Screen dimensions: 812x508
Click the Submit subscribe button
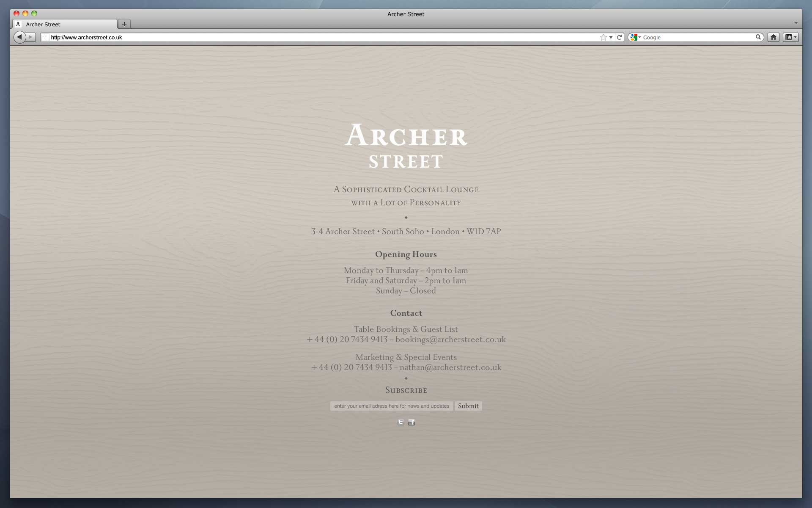coord(468,406)
